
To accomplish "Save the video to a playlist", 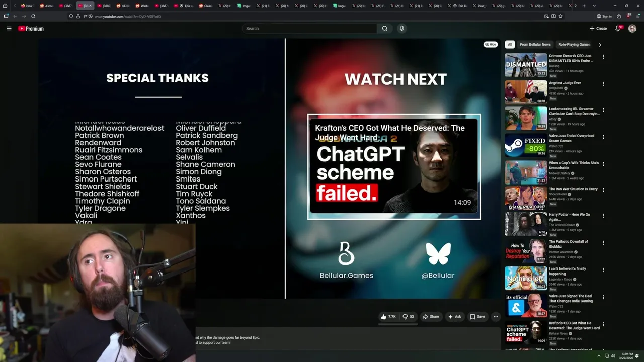I will (477, 317).
